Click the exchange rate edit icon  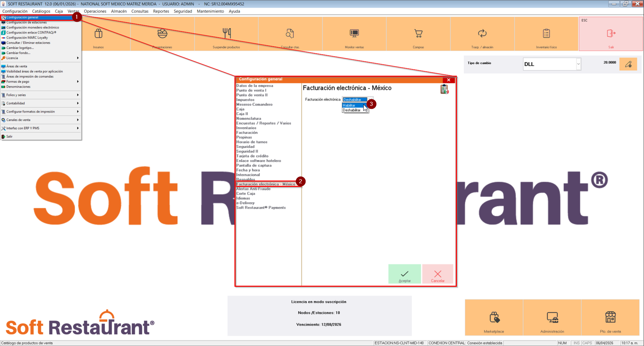tap(628, 64)
